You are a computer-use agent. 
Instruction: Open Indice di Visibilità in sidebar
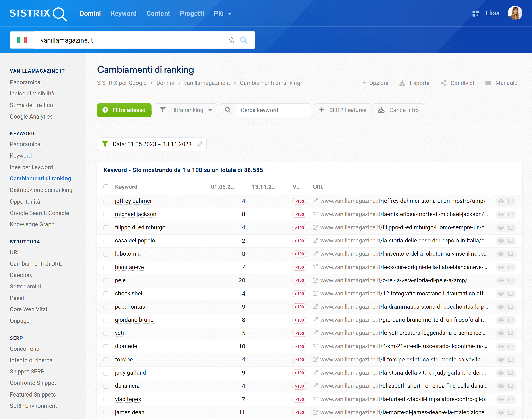point(32,93)
